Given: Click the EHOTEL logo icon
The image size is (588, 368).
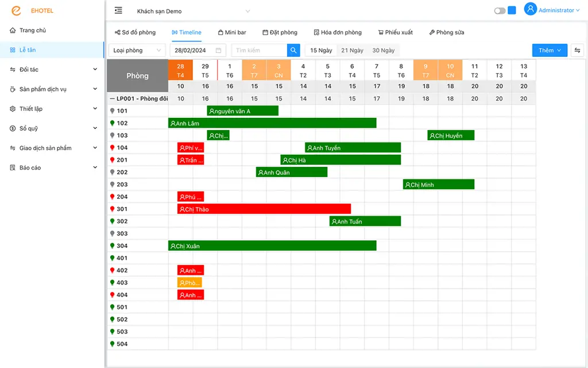Looking at the screenshot, I should [x=16, y=10].
